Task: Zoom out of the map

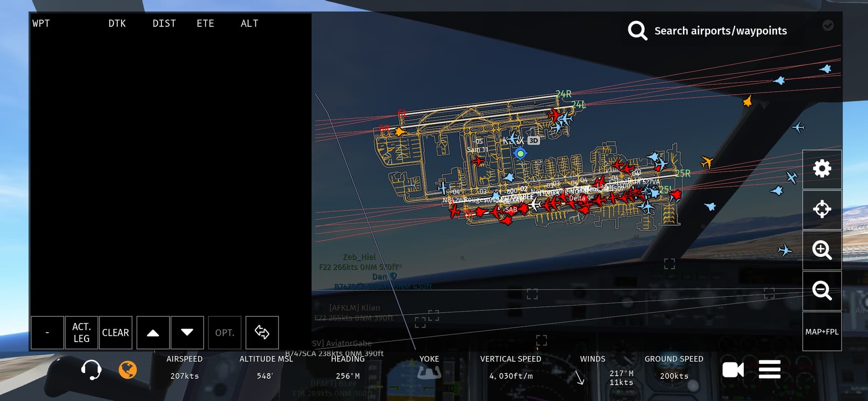Action: click(x=822, y=291)
